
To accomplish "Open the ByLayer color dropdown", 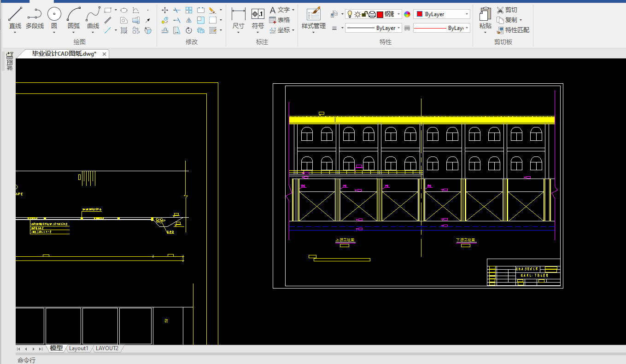I will [x=442, y=14].
